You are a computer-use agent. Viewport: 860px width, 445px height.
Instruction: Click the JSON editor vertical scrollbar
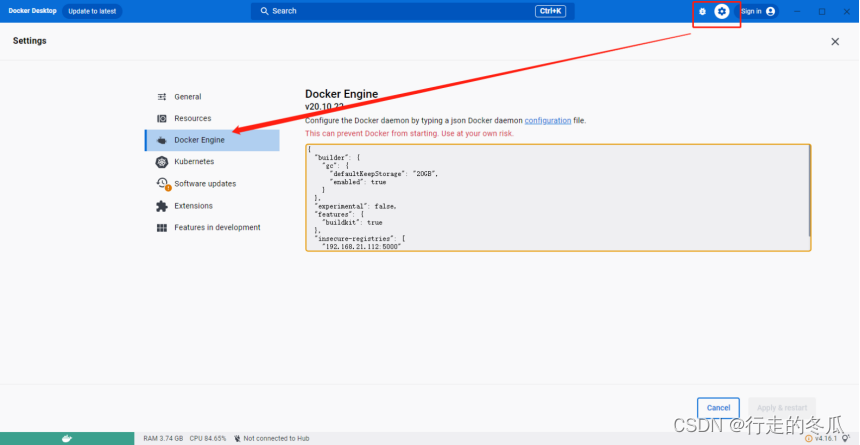pos(808,192)
